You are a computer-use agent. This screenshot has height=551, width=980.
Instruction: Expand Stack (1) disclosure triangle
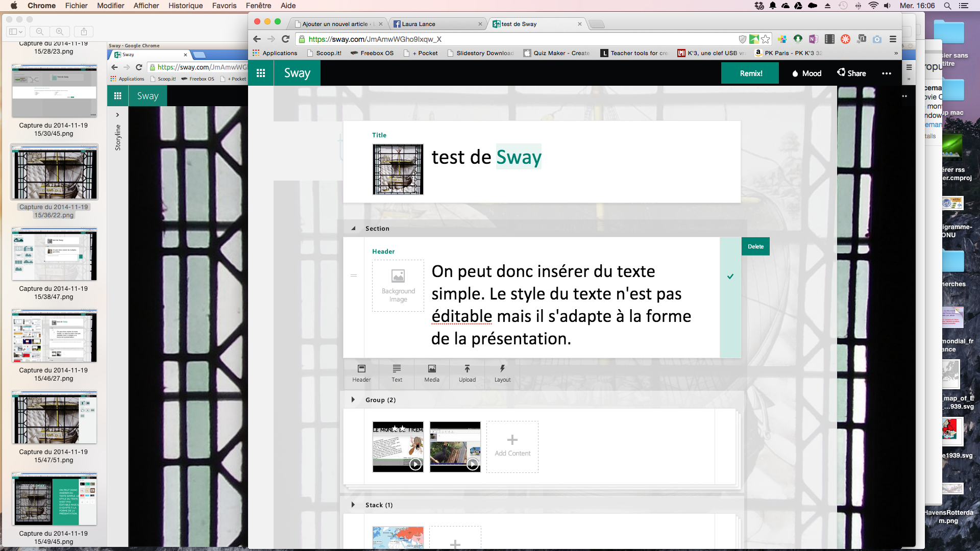(x=353, y=505)
